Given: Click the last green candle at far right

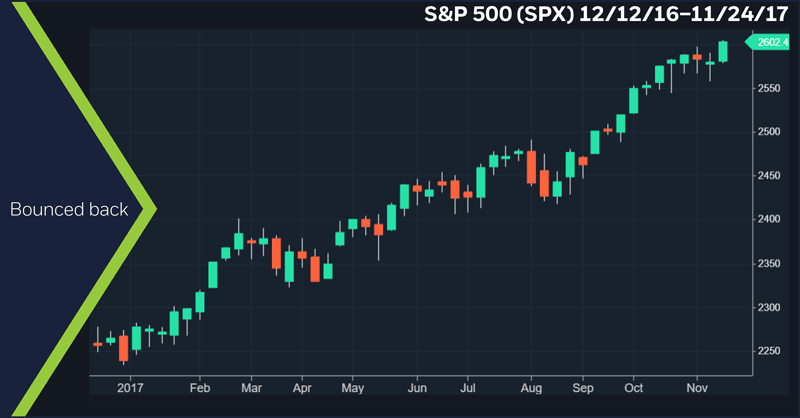Looking at the screenshot, I should [723, 52].
